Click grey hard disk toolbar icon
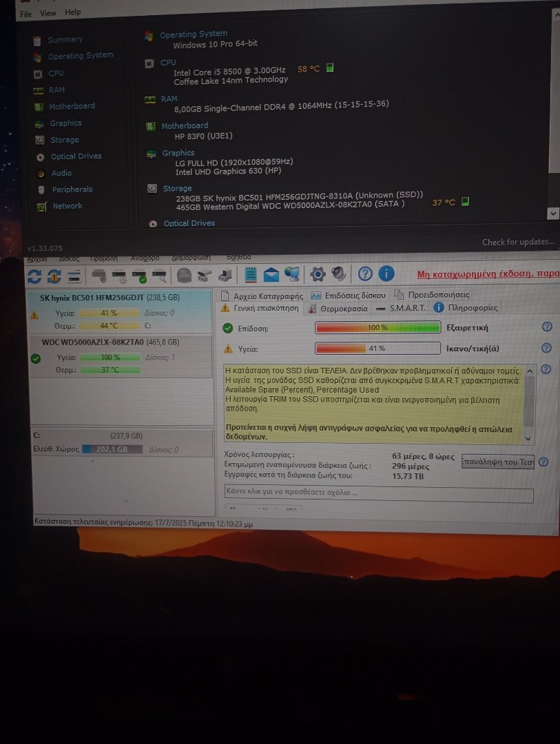 point(98,276)
